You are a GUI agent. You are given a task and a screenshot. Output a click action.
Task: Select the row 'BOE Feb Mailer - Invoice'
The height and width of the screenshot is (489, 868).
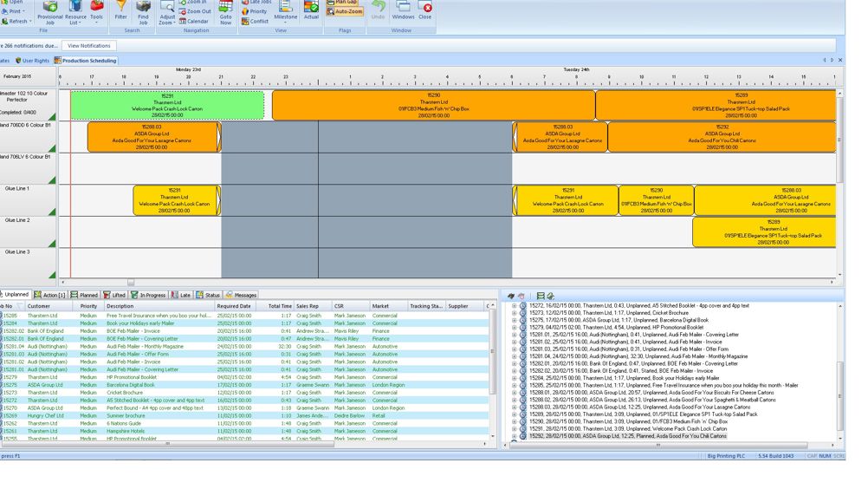(244, 331)
